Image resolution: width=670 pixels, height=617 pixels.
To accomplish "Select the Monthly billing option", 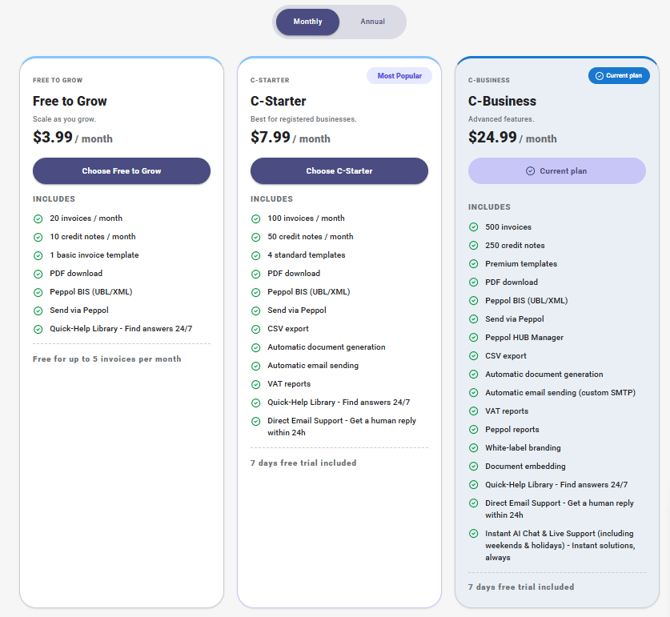I will (x=308, y=21).
